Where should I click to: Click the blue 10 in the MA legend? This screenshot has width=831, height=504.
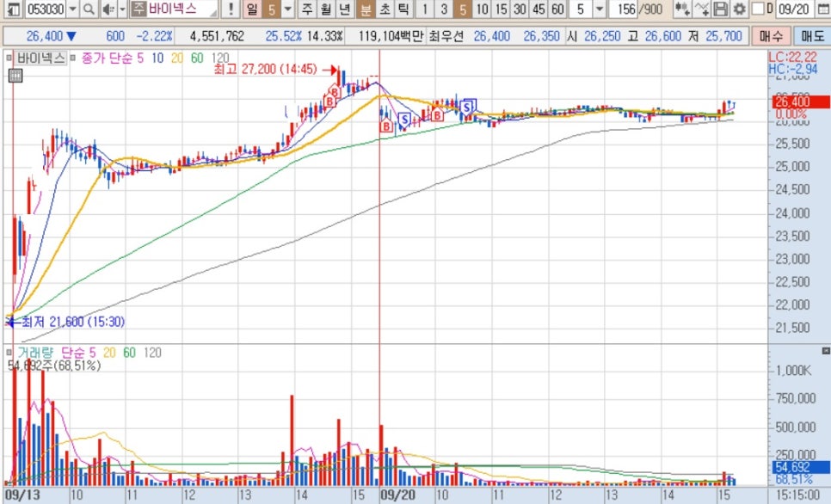click(157, 58)
